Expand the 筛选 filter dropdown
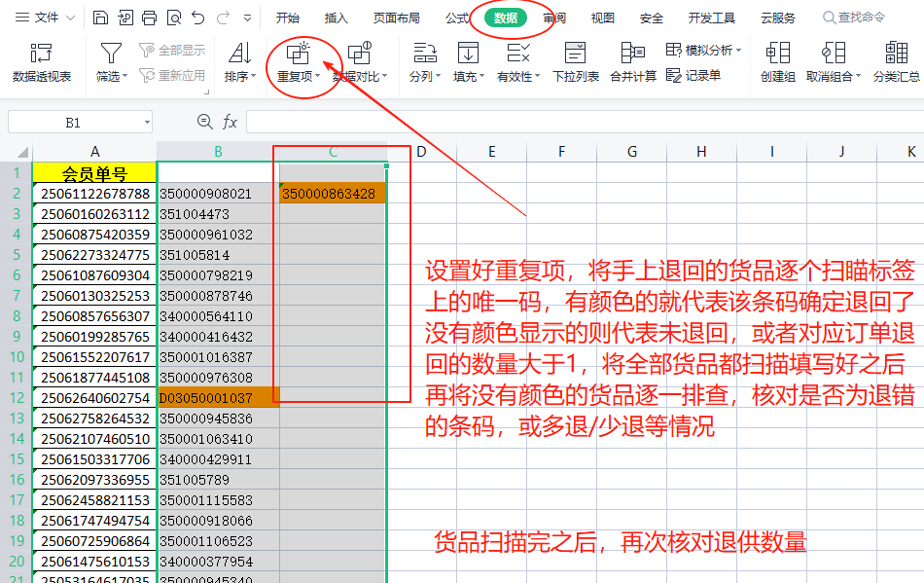This screenshot has height=583, width=924. click(126, 76)
